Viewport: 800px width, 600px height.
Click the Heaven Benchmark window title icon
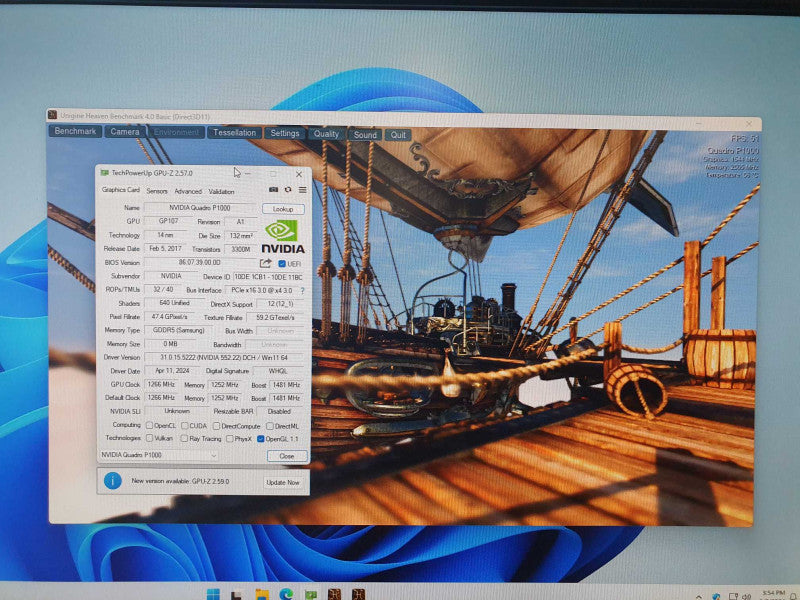[x=53, y=115]
